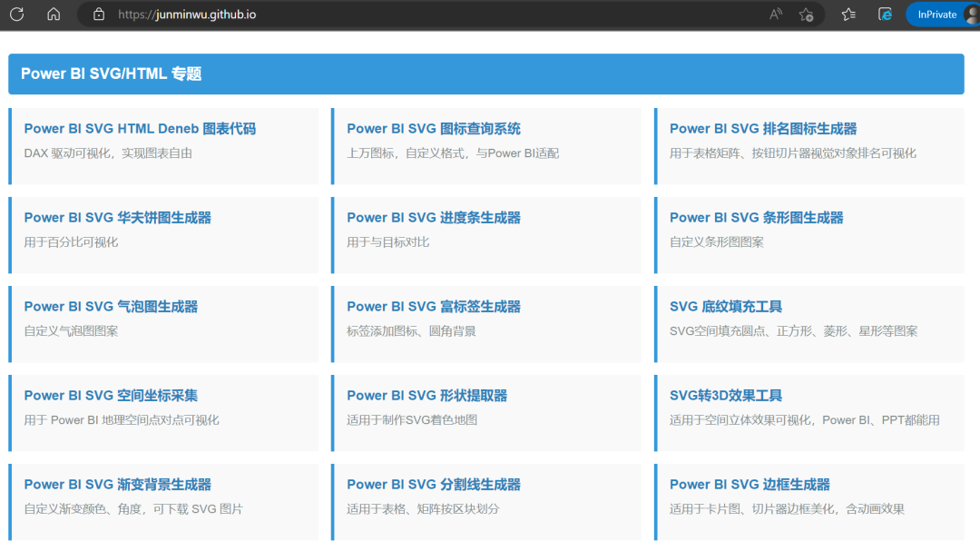Image resolution: width=980 pixels, height=541 pixels.
Task: Open Power BI SVG 排名图标生成器 link
Action: (x=763, y=129)
